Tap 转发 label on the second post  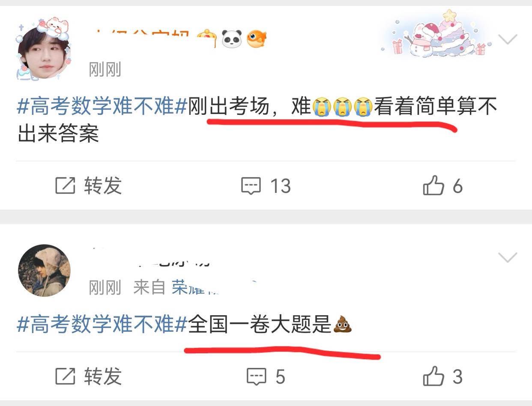click(x=103, y=376)
